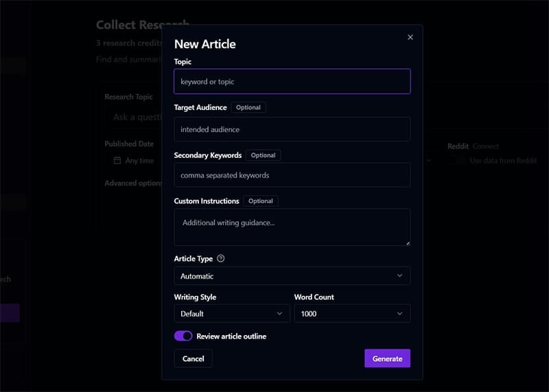Click the Reddit Connect link in background page

(x=486, y=146)
